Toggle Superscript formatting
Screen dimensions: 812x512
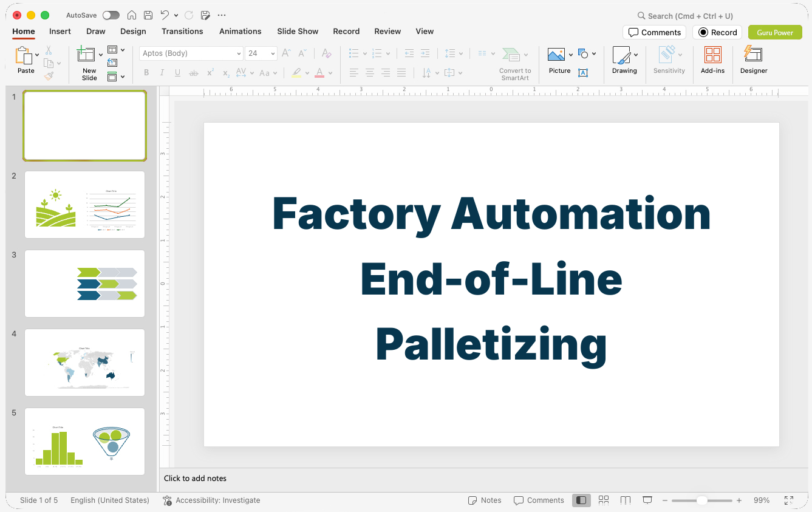click(x=210, y=73)
